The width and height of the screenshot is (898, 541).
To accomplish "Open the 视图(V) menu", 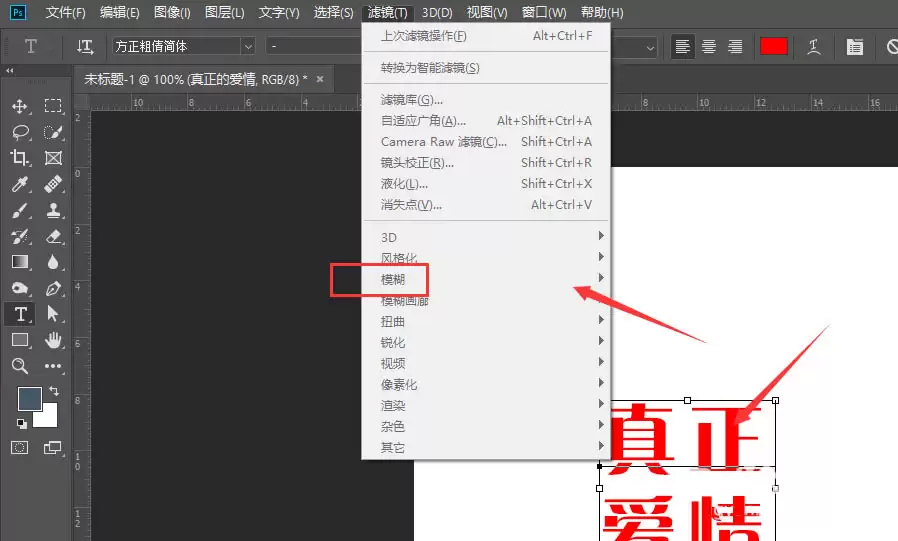I will tap(487, 12).
